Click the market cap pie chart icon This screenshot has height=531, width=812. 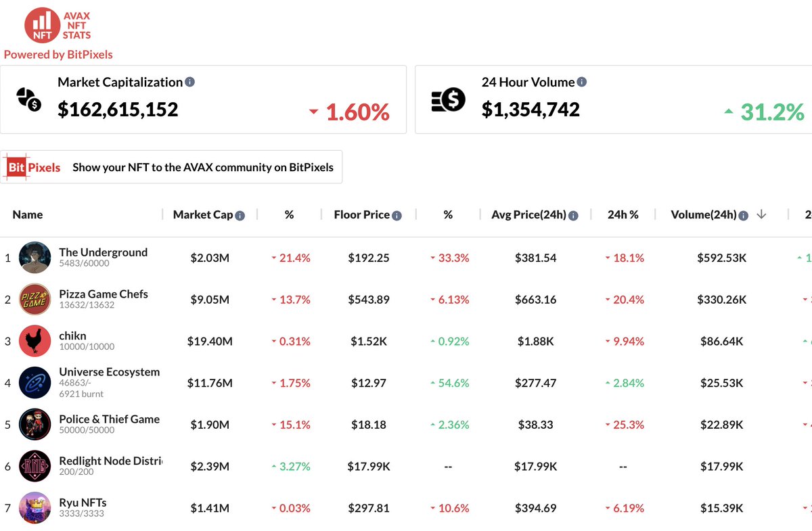point(29,99)
